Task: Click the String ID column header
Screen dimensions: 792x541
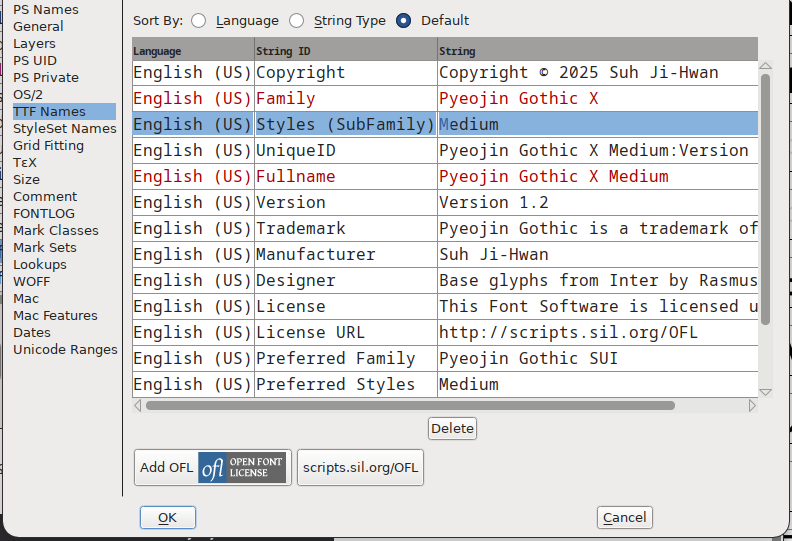Action: click(346, 51)
